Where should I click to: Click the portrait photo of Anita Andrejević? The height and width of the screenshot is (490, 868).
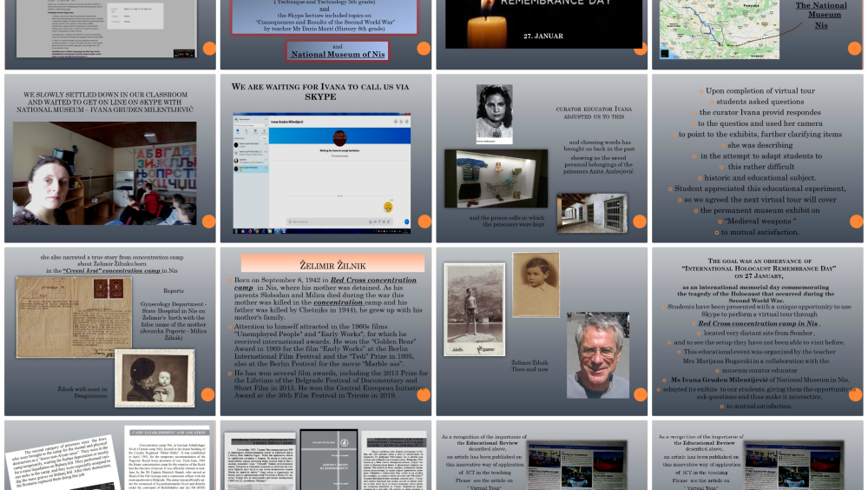495,114
